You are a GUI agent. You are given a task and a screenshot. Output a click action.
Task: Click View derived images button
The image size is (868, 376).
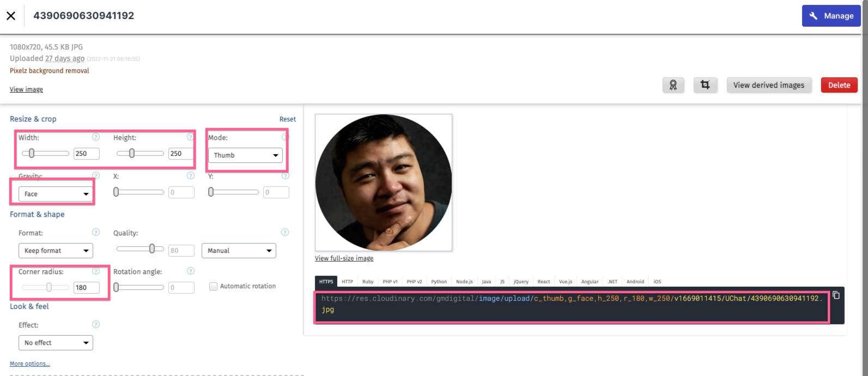point(769,85)
